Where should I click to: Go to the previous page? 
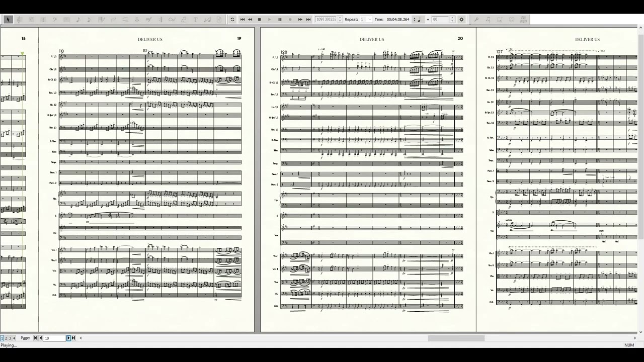pyautogui.click(x=40, y=338)
